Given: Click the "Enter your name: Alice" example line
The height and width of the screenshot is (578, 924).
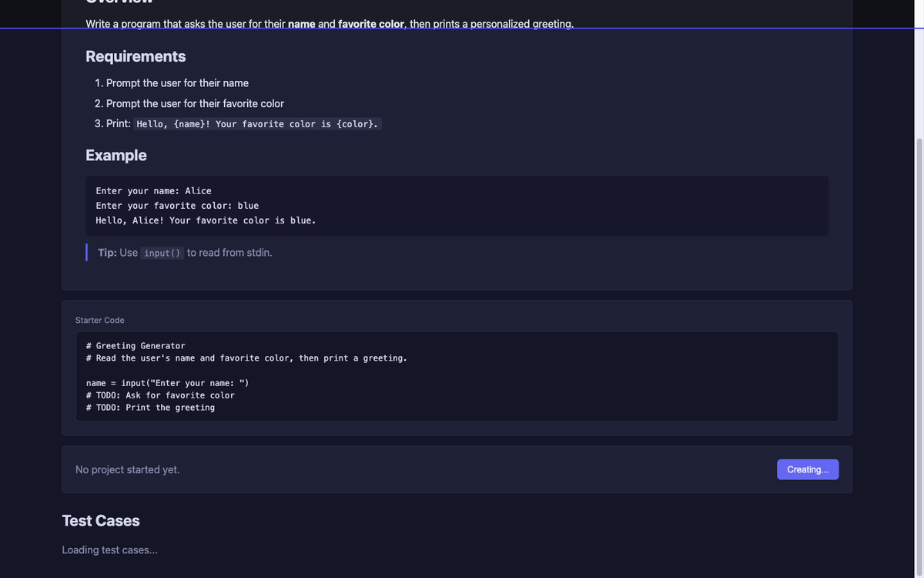Looking at the screenshot, I should tap(153, 190).
